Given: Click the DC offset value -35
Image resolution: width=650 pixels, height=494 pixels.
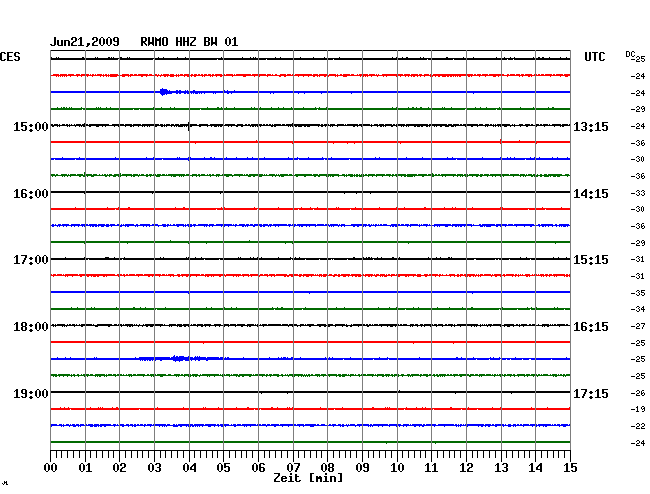Looking at the screenshot, I should click(x=638, y=293).
